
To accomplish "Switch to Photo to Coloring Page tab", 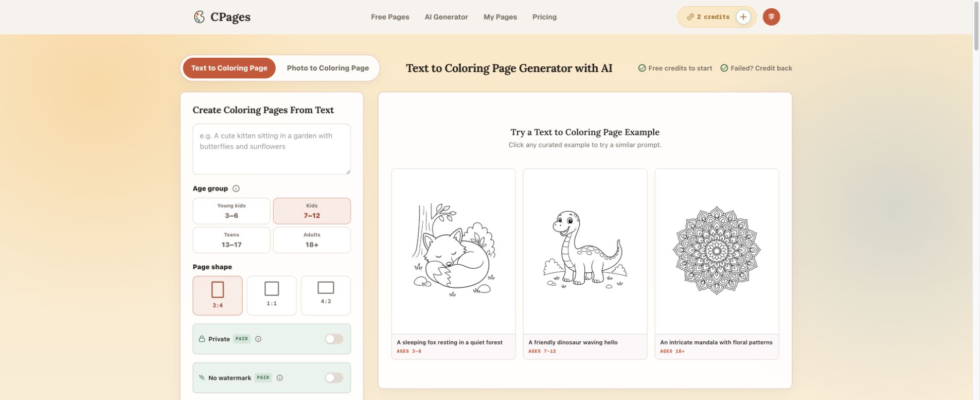I will pyautogui.click(x=328, y=68).
